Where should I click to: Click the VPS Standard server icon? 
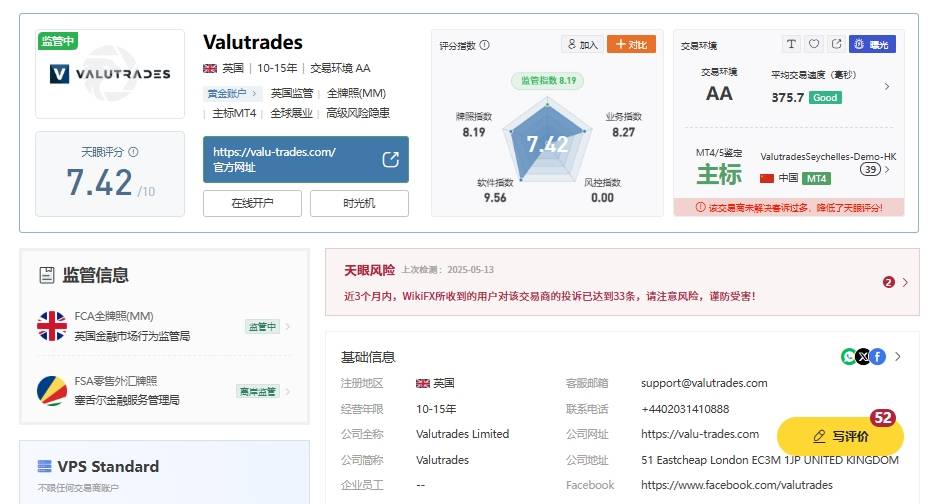click(x=45, y=466)
